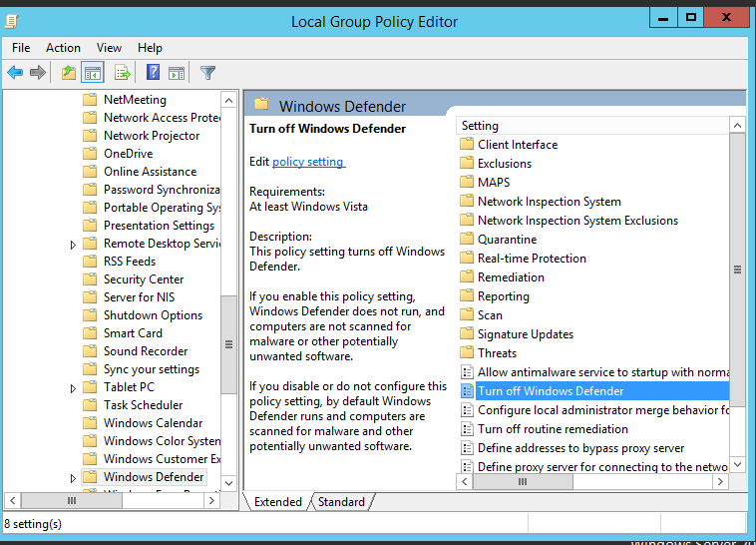Click the blue Help question mark icon
756x545 pixels.
pyautogui.click(x=153, y=73)
